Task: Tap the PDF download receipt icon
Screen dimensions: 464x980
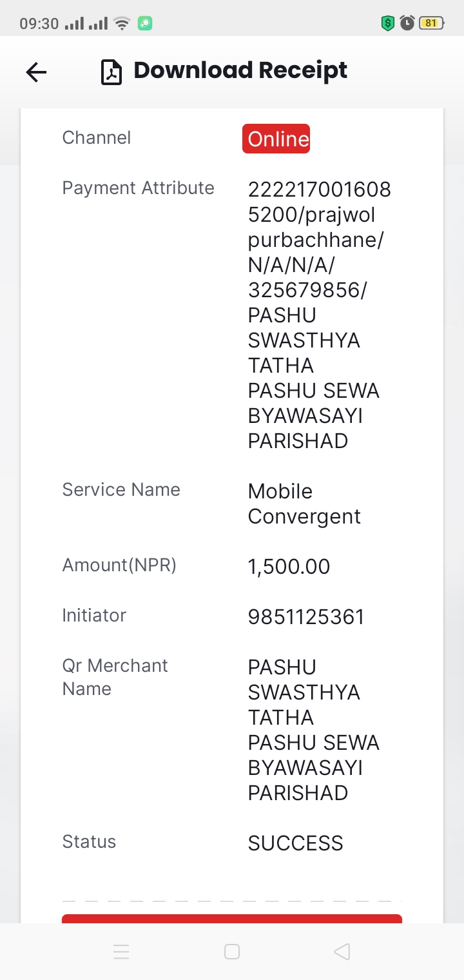Action: 111,72
